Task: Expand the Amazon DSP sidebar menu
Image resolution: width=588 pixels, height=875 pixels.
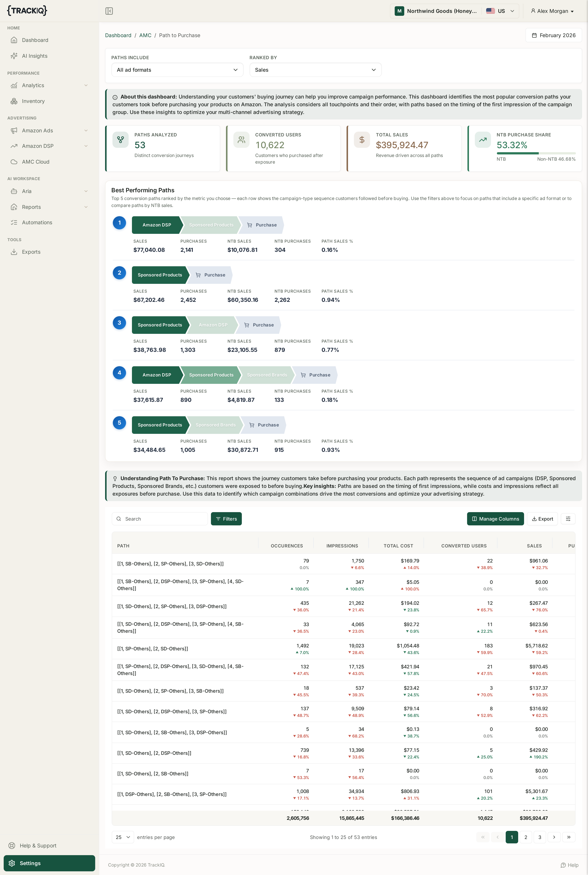Action: 49,146
